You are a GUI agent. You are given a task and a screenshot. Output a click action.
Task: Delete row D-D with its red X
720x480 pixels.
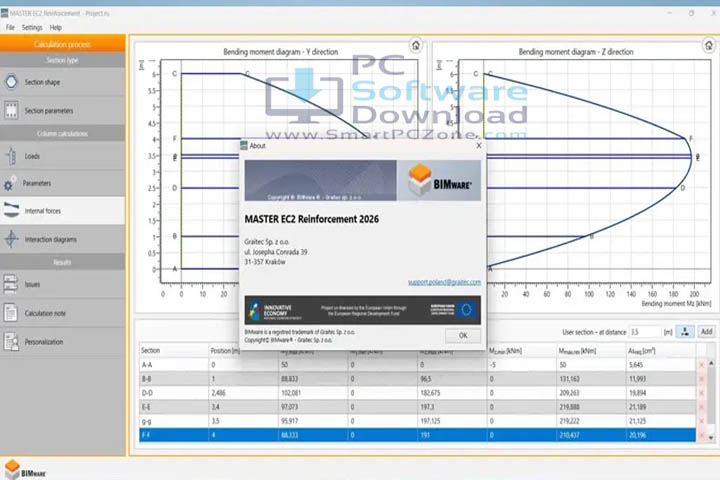click(x=701, y=393)
